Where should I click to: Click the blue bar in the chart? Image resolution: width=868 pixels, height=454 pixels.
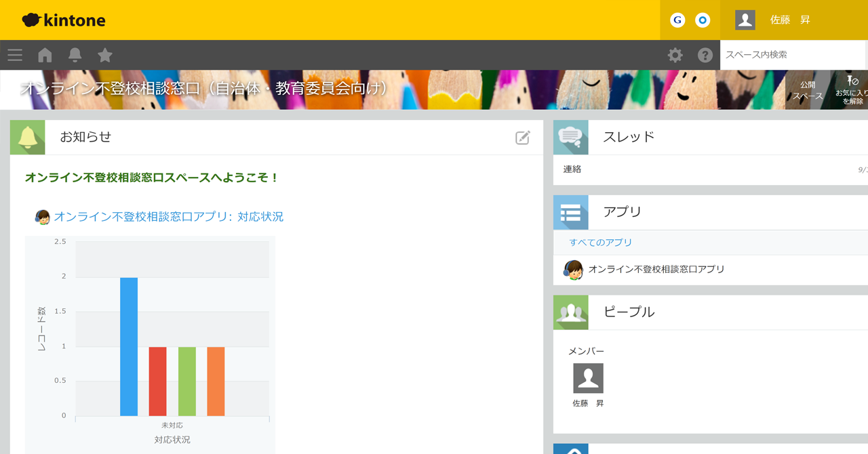tap(129, 346)
